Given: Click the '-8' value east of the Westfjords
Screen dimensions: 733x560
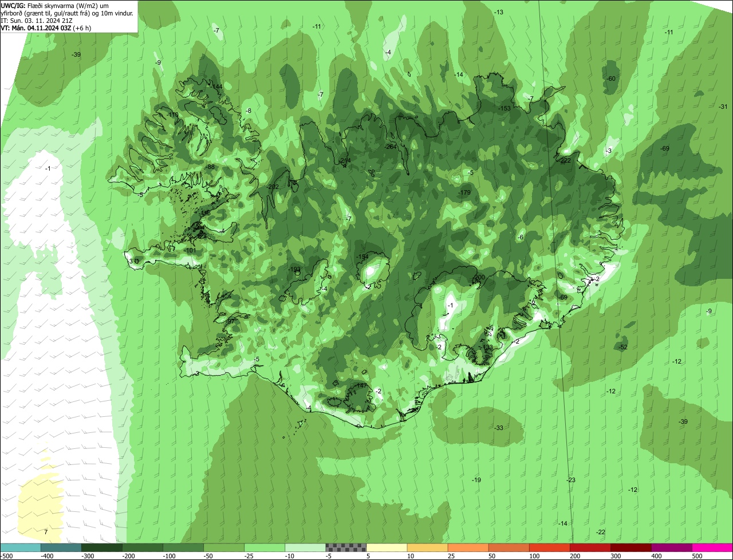Looking at the screenshot, I should click(x=249, y=111).
